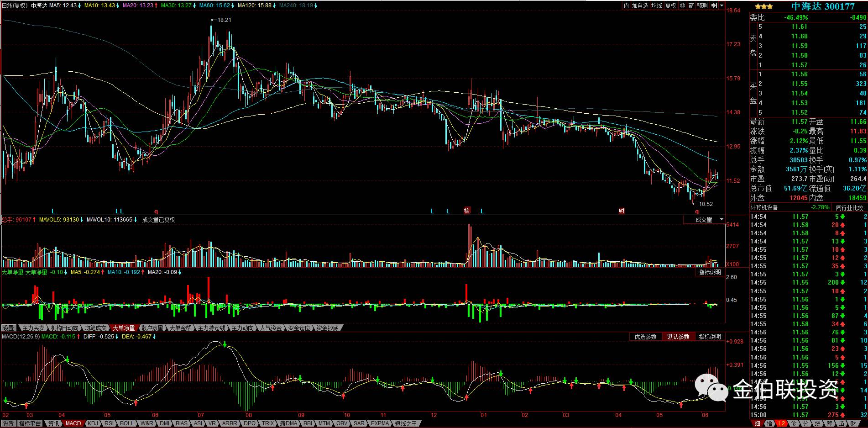Click the 榜 marker on the price chart

(x=467, y=211)
